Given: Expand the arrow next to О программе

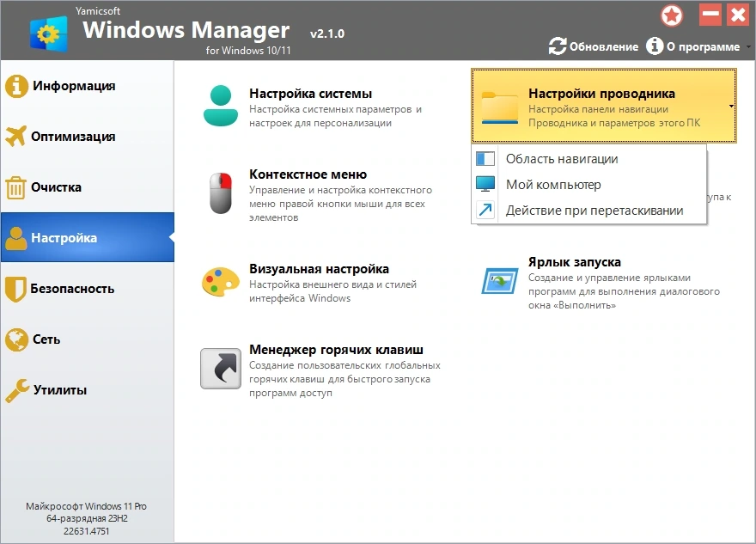Looking at the screenshot, I should click(748, 46).
